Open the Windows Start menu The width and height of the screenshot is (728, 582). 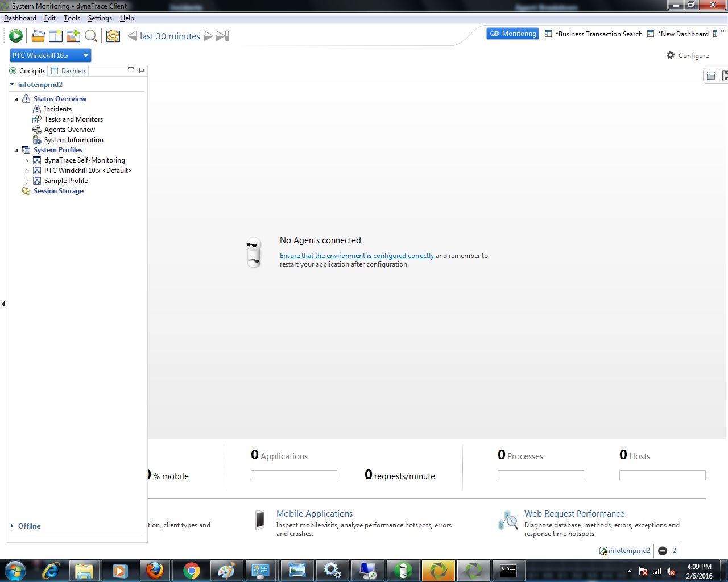tap(15, 571)
